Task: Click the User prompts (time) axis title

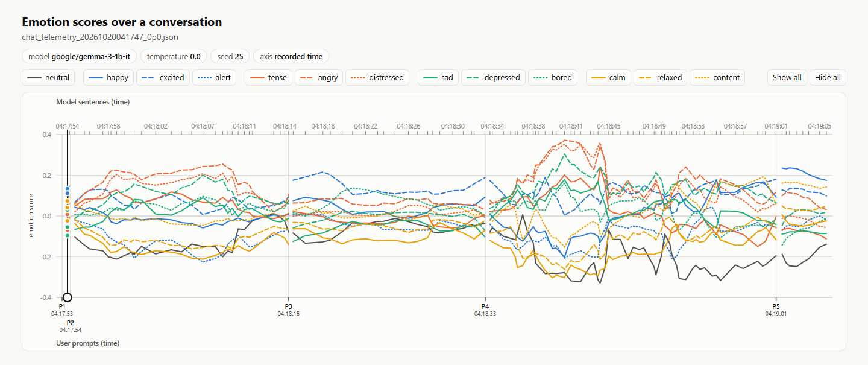Action: 87,343
